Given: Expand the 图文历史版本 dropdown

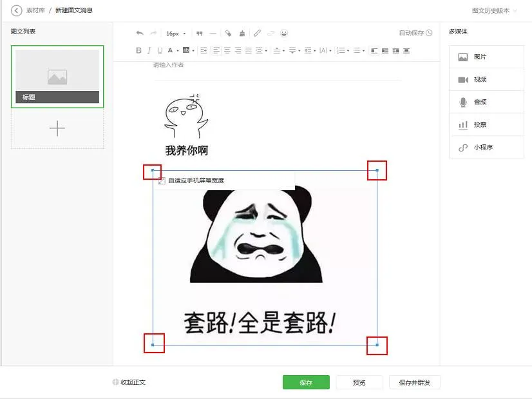Looking at the screenshot, I should pos(495,11).
